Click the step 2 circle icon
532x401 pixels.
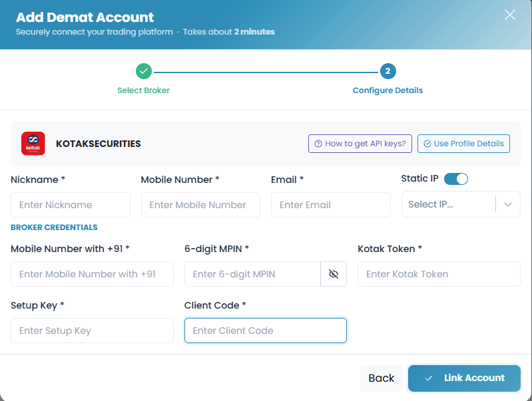click(x=388, y=71)
